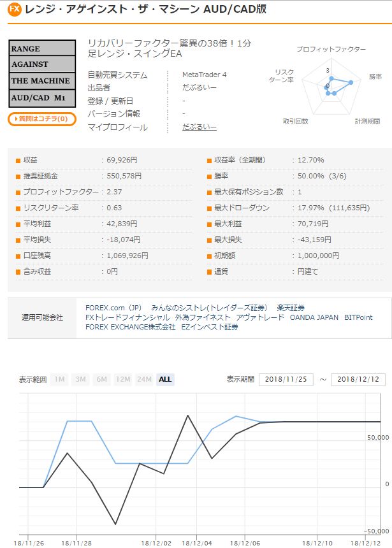Click the start date field 2018/11/25
This screenshot has width=392, height=548.
(286, 380)
